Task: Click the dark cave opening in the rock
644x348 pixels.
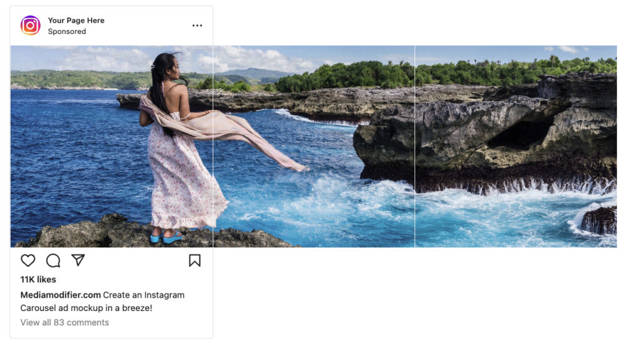Action: click(519, 134)
